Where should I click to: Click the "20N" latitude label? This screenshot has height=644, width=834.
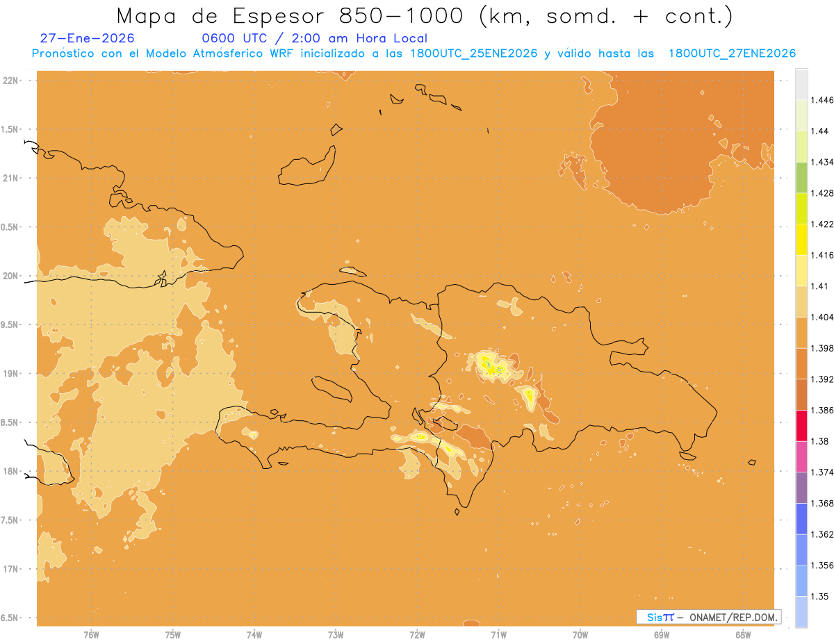click(10, 276)
